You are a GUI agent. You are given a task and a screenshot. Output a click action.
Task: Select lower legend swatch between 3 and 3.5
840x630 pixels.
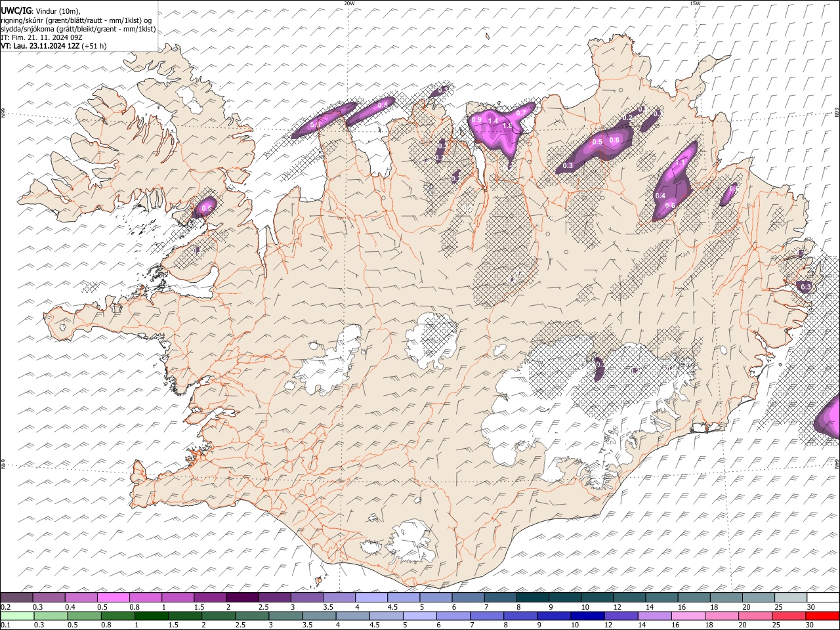(285, 616)
